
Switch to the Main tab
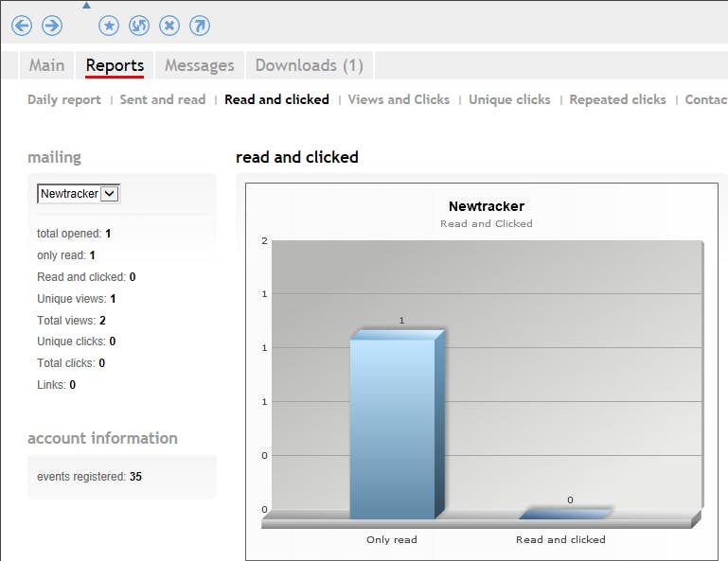47,65
